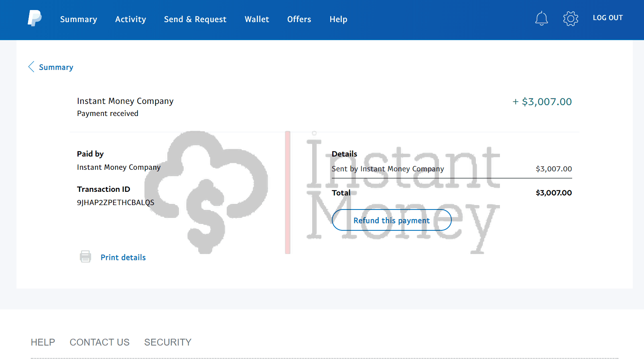The width and height of the screenshot is (644, 362).
Task: Open the CONTACT US footer link
Action: (100, 342)
